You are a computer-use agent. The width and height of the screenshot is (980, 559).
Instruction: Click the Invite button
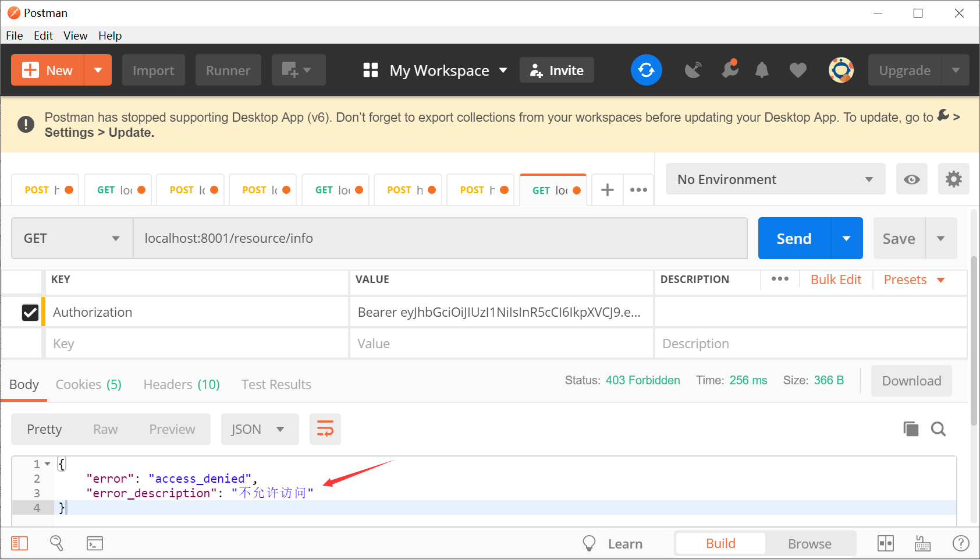(557, 70)
